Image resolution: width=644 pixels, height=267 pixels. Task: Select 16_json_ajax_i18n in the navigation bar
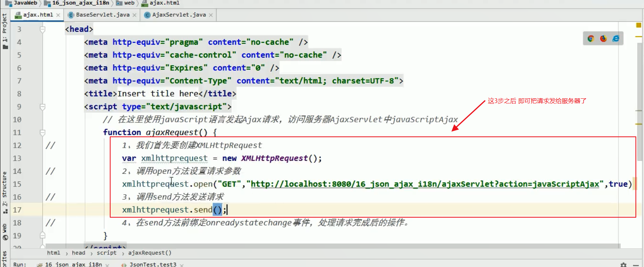77,3
